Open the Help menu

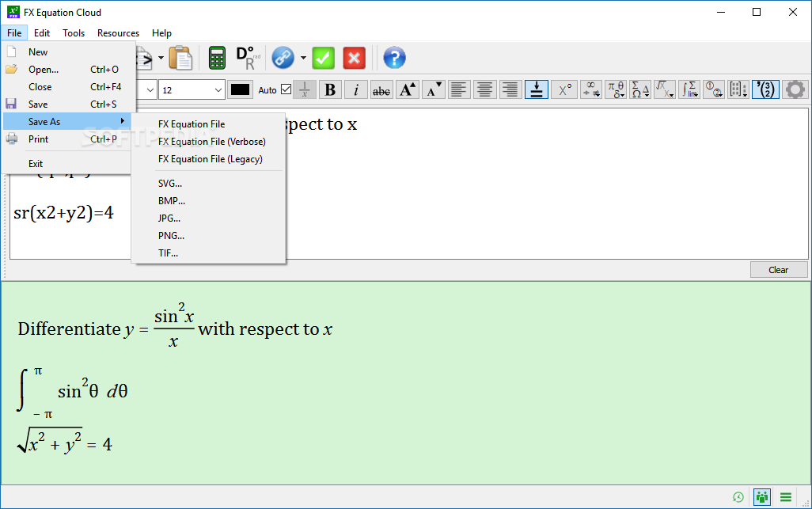coord(161,33)
